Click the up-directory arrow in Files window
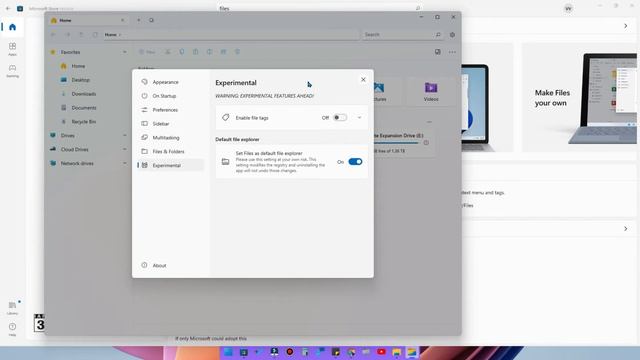The width and height of the screenshot is (640, 360). point(81,35)
